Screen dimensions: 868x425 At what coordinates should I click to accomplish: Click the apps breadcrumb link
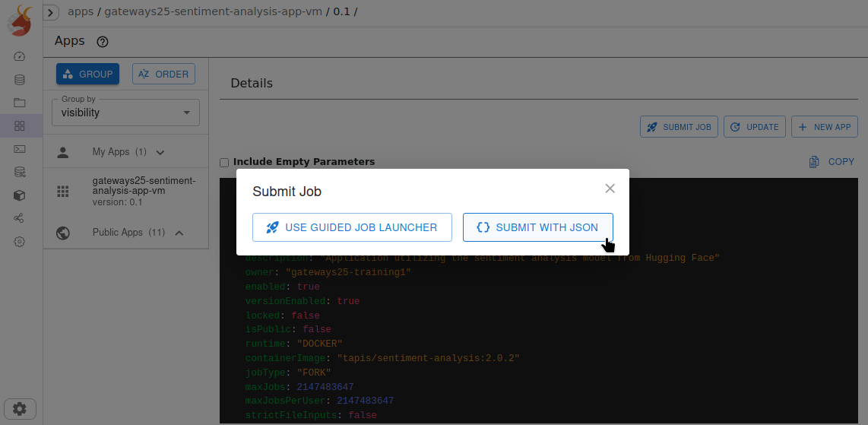[x=81, y=11]
